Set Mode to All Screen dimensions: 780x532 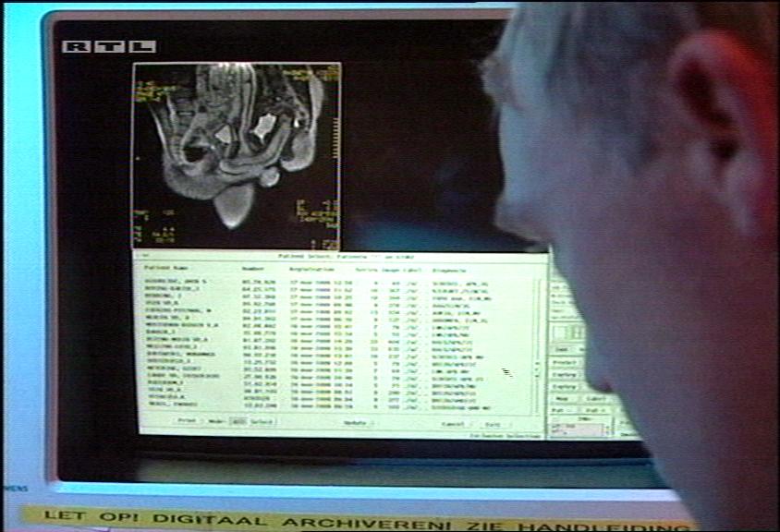point(237,421)
